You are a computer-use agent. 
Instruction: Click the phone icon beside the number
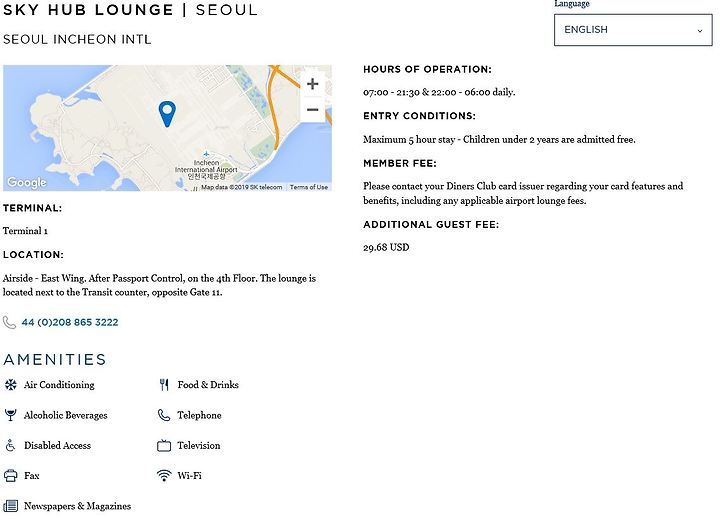click(9, 322)
